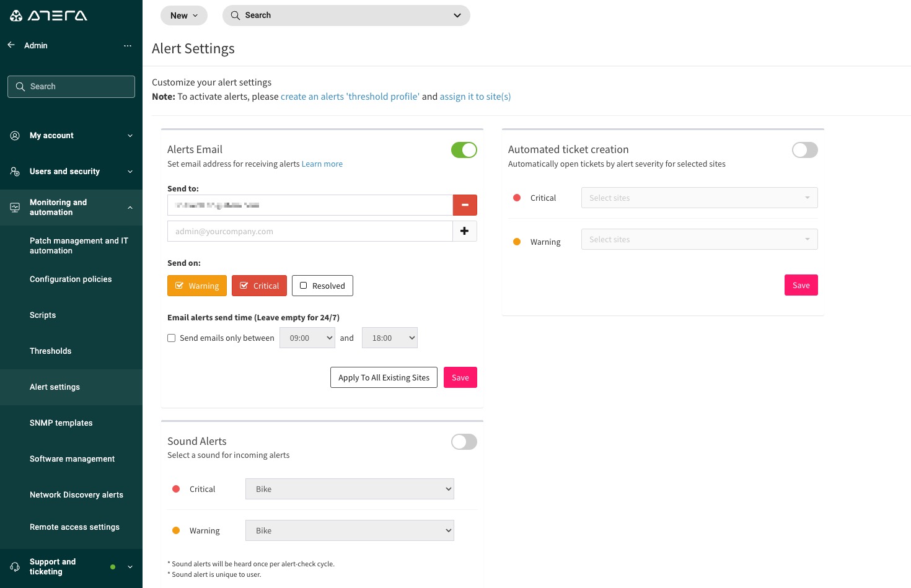
Task: Open the Learn more link
Action: pyautogui.click(x=322, y=164)
